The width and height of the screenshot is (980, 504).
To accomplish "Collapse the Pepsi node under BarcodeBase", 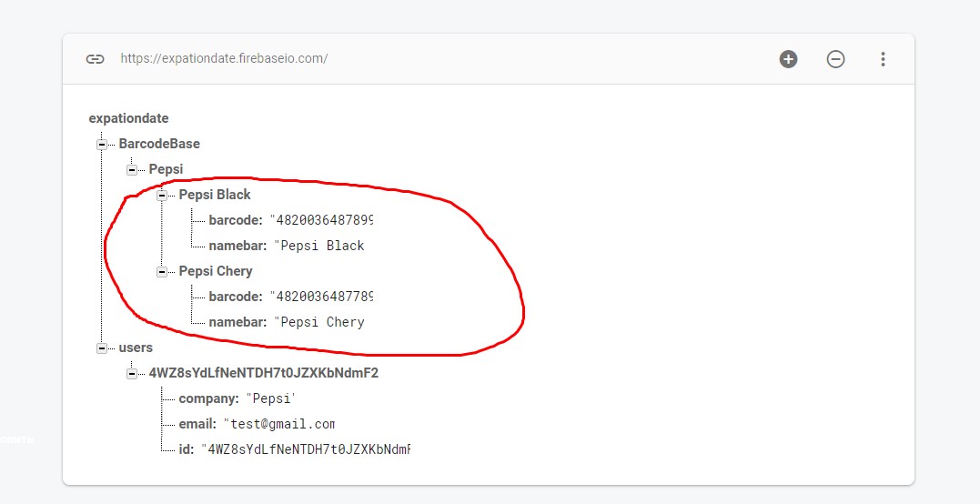I will (131, 170).
